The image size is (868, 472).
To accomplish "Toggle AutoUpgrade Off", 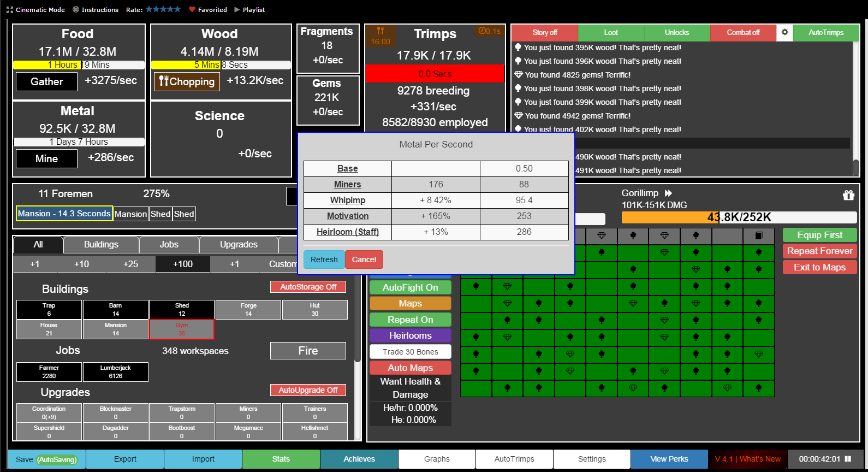I will [308, 390].
